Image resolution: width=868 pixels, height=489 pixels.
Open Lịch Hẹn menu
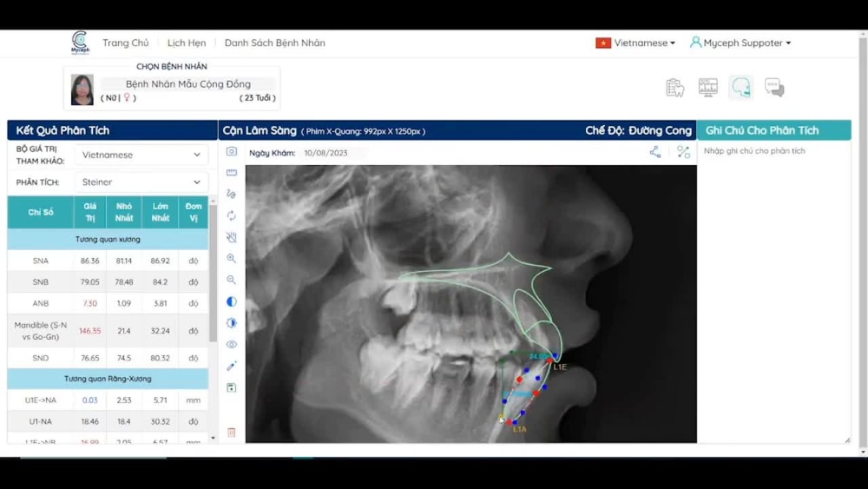(x=187, y=43)
